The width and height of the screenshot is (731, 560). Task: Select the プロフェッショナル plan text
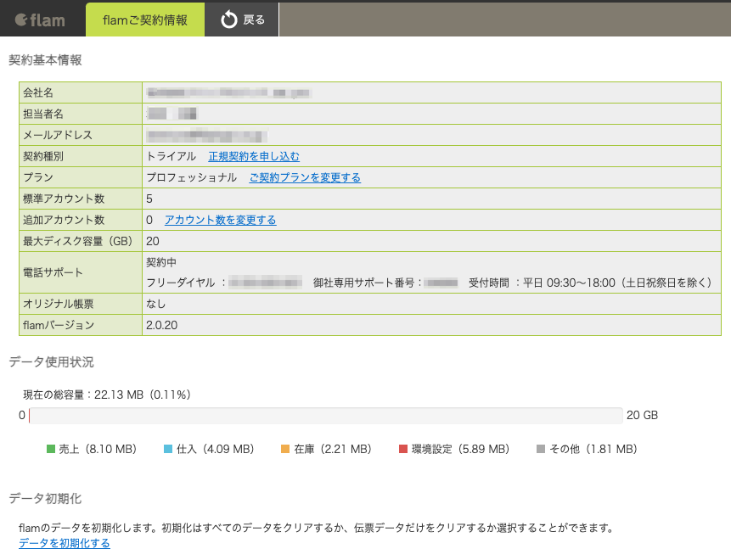(x=192, y=177)
